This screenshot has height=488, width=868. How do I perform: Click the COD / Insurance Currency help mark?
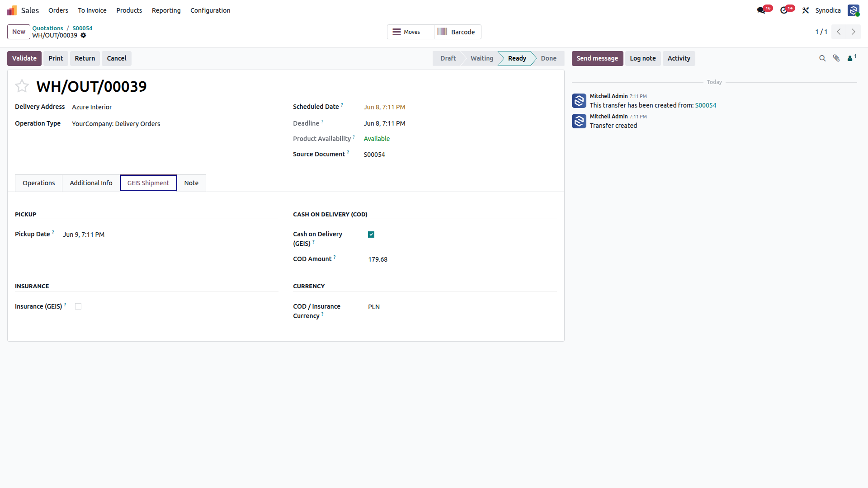pos(322,314)
